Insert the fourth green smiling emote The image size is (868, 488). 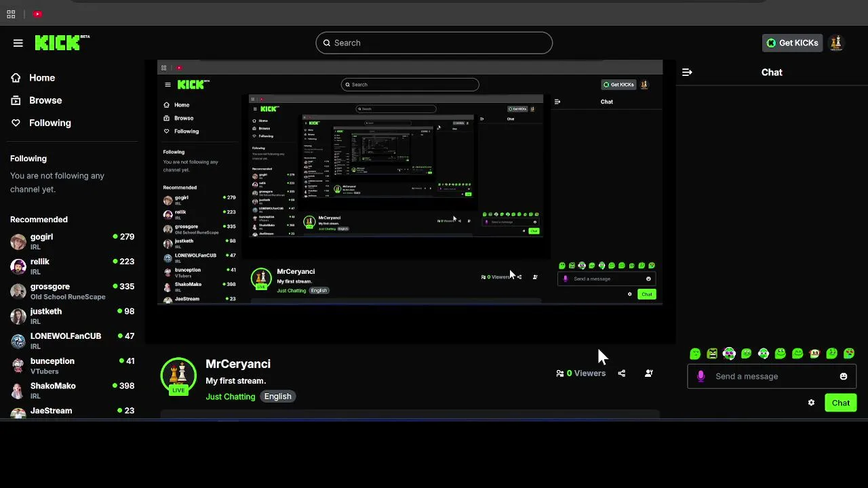(747, 353)
